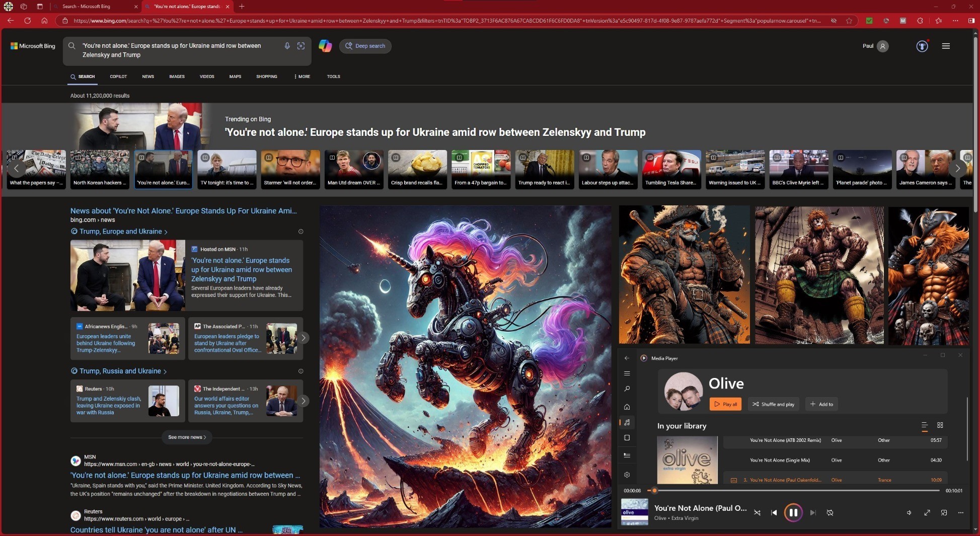Click the green checkmark extension icon

coord(869,21)
